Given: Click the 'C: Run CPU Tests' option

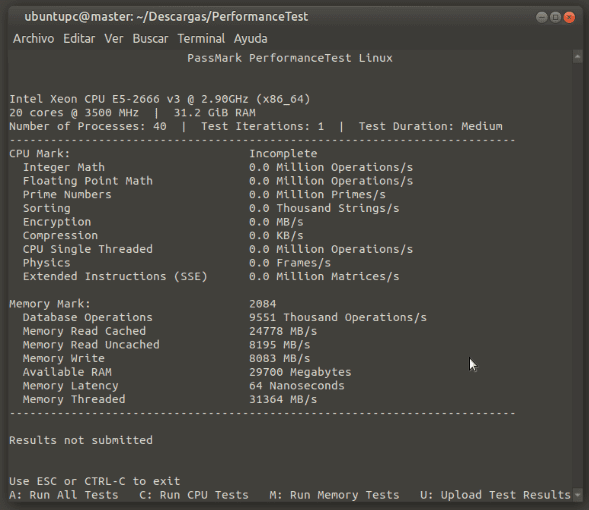Looking at the screenshot, I should 194,495.
